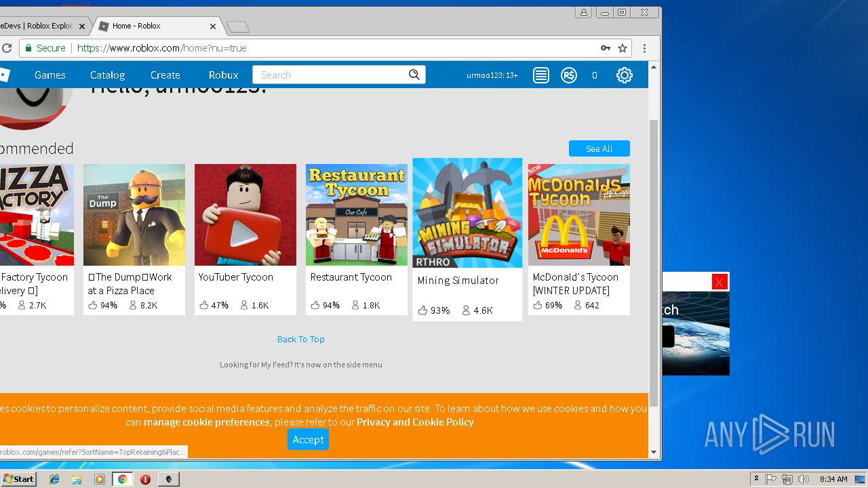This screenshot has height=488, width=868.
Task: Open a new browser tab
Action: click(238, 26)
